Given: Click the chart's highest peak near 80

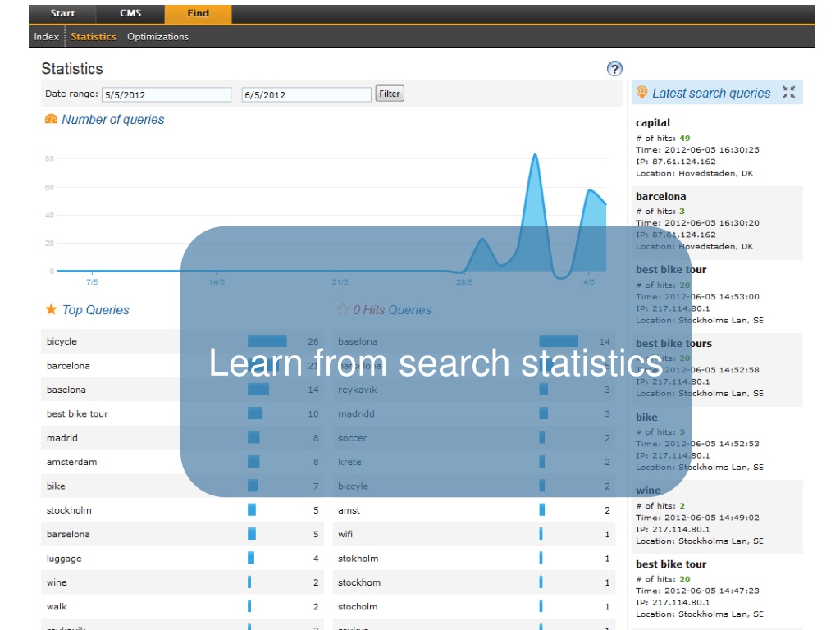Looking at the screenshot, I should tap(535, 156).
